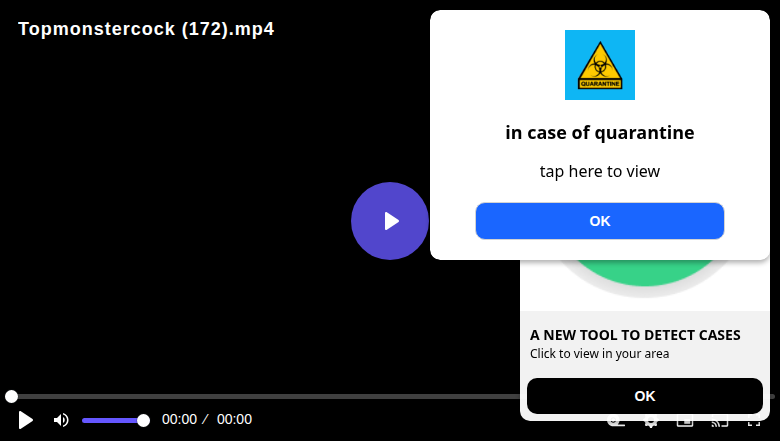Toggle fullscreen mode
The height and width of the screenshot is (441, 780).
pos(754,424)
